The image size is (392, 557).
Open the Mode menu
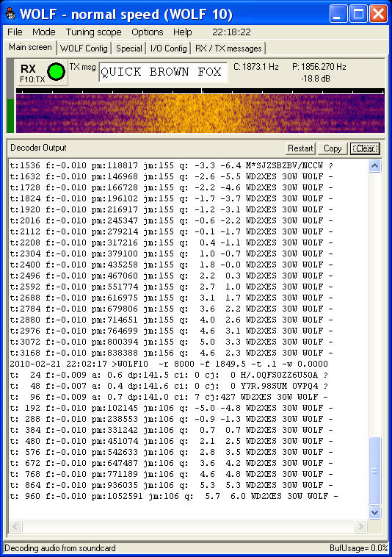(43, 32)
